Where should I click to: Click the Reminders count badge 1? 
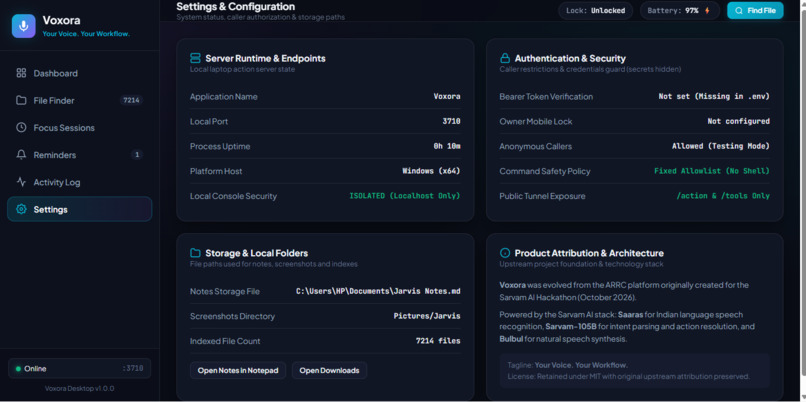point(136,155)
